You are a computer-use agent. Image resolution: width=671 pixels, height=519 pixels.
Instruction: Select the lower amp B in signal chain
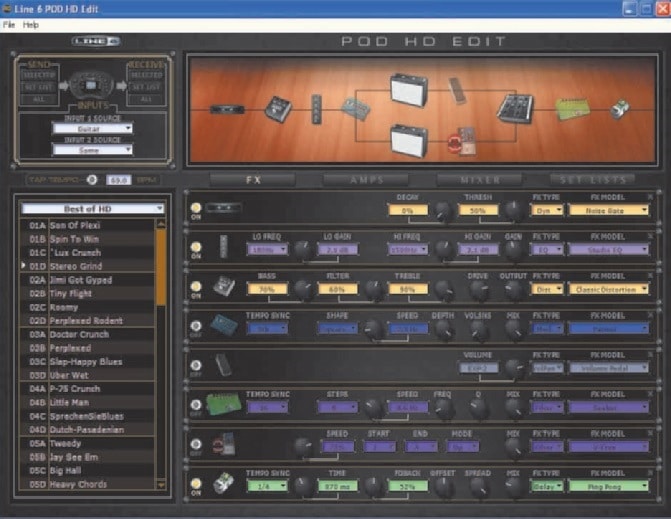(409, 140)
